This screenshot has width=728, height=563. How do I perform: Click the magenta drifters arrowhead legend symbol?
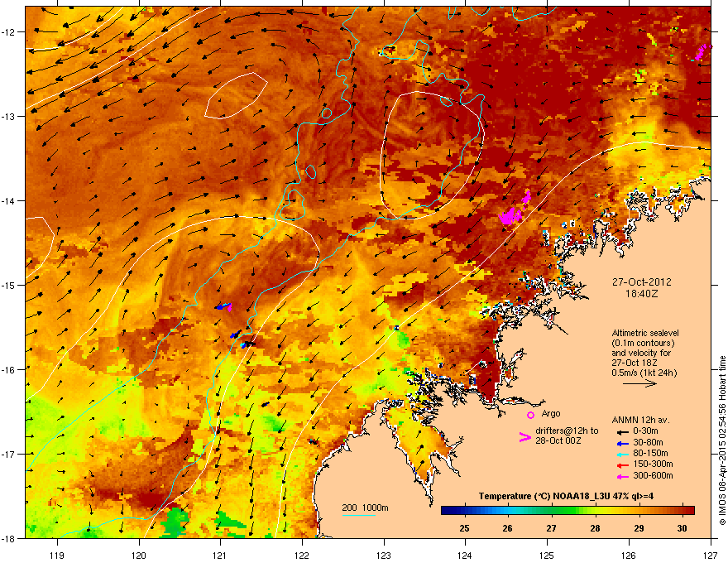pyautogui.click(x=524, y=437)
